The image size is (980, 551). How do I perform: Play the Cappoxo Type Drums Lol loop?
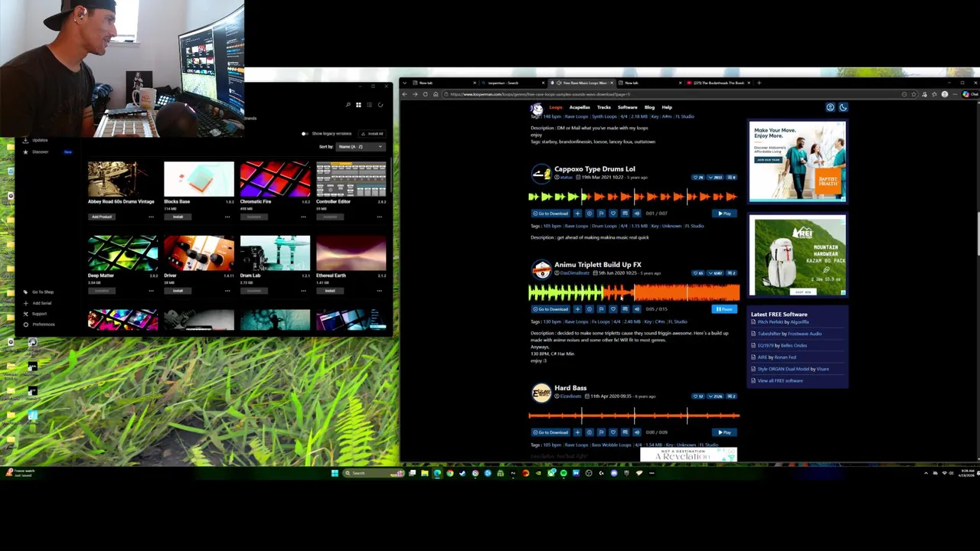(x=724, y=214)
